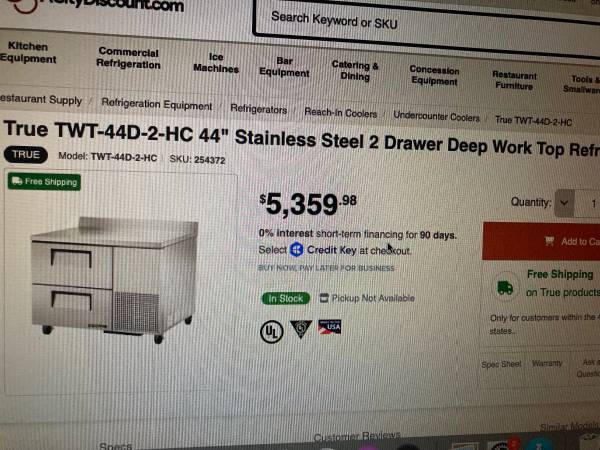
Task: Open the Quantity dropdown arrow
Action: (x=564, y=203)
